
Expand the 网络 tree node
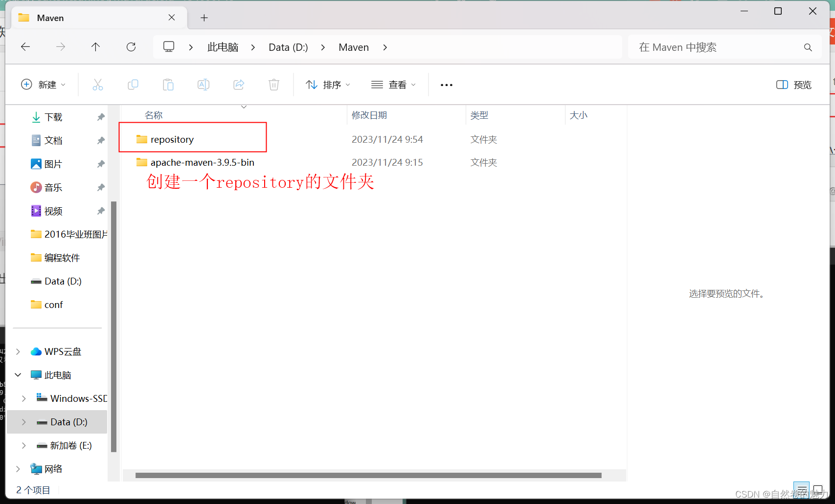click(x=18, y=469)
